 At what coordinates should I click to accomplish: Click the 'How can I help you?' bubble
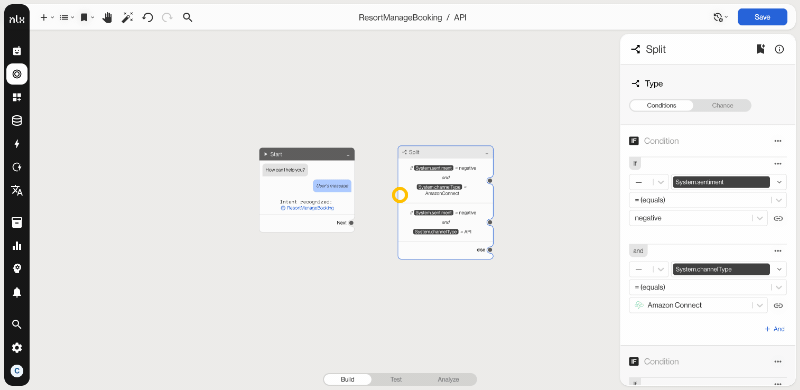[285, 170]
